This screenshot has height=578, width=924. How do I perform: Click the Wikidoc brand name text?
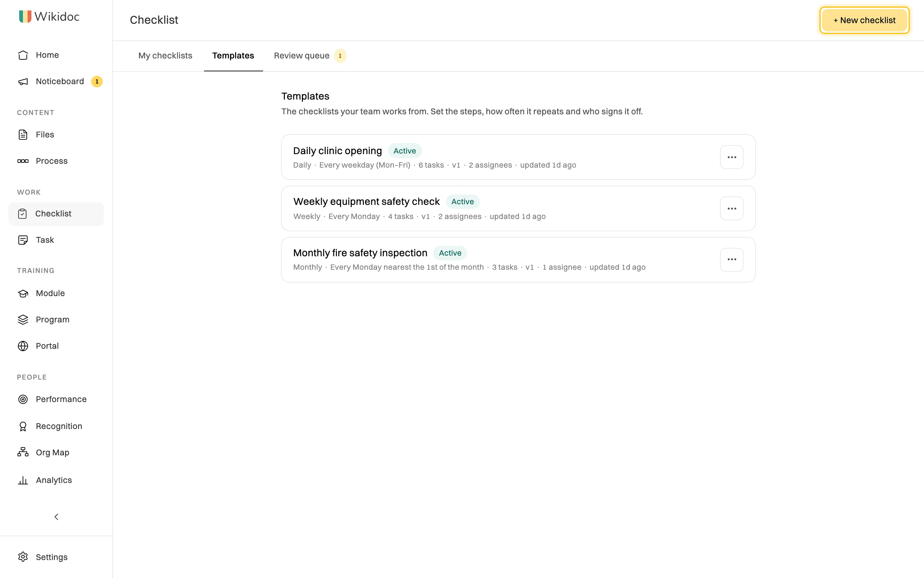pyautogui.click(x=57, y=16)
